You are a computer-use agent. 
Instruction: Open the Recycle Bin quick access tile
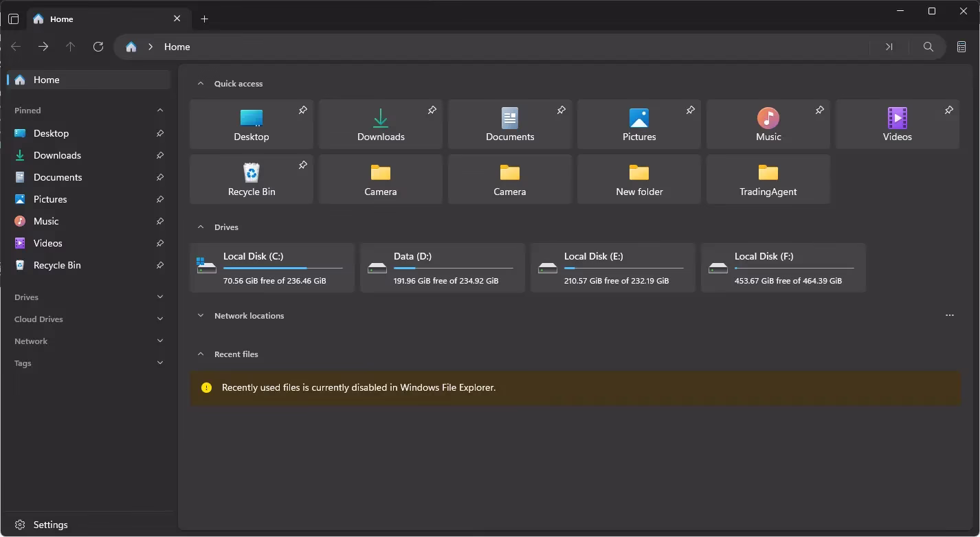click(x=252, y=179)
